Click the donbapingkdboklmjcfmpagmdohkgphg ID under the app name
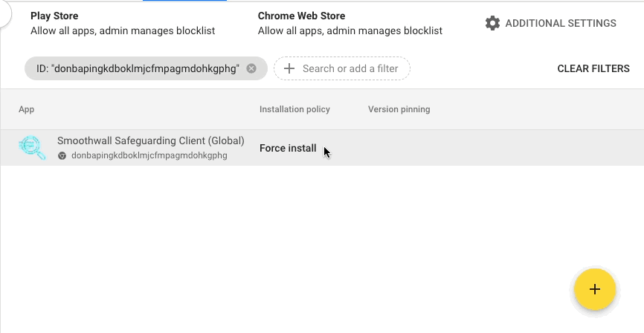This screenshot has height=333, width=644. point(149,155)
